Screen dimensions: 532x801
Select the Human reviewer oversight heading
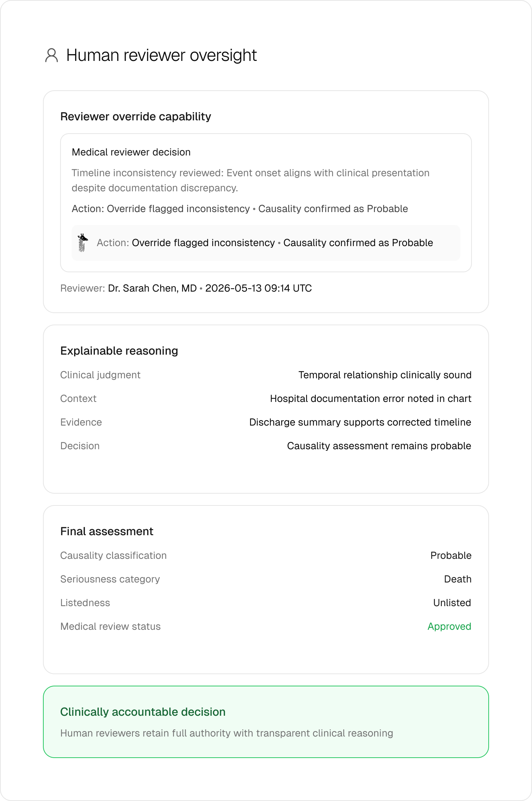tap(161, 56)
